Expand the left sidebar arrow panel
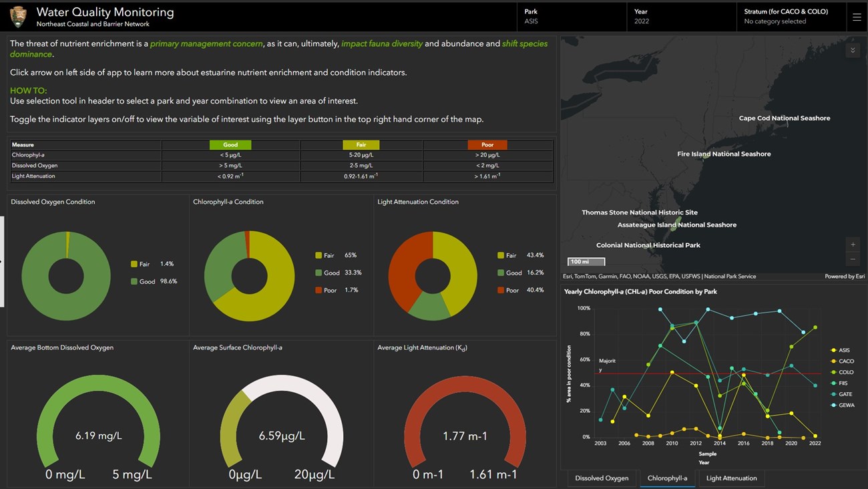This screenshot has width=868, height=489. click(x=3, y=259)
